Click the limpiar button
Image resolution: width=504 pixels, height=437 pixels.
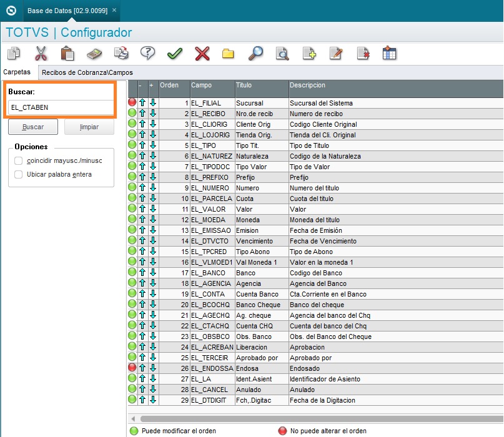pyautogui.click(x=89, y=127)
